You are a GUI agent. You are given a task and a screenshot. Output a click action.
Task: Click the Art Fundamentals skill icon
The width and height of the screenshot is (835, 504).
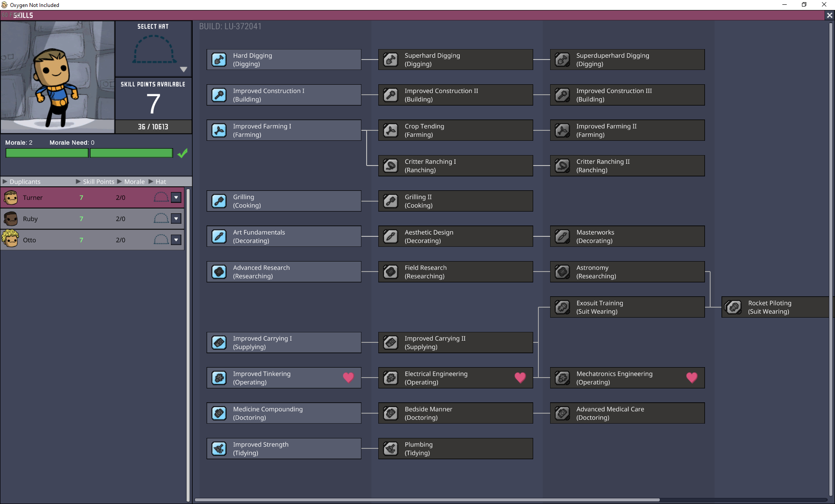pyautogui.click(x=219, y=236)
